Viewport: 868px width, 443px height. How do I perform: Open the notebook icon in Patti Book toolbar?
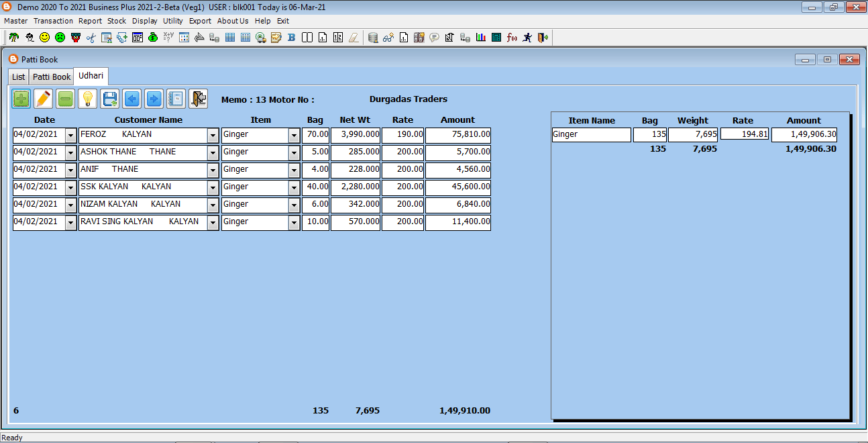tap(176, 99)
